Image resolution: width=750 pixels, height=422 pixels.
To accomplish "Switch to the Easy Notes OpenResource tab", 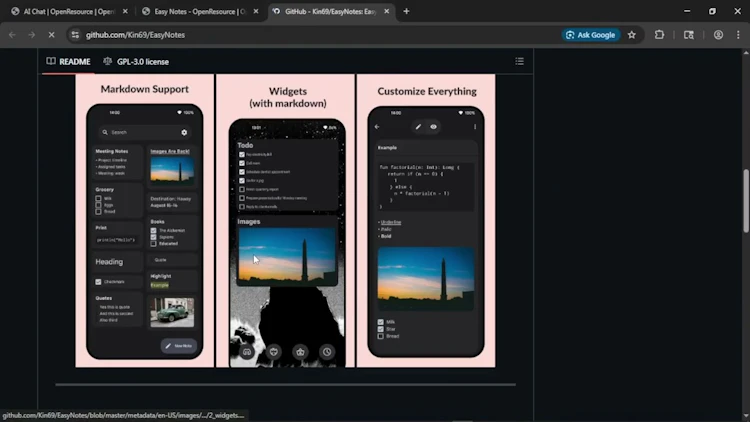I will [x=193, y=11].
